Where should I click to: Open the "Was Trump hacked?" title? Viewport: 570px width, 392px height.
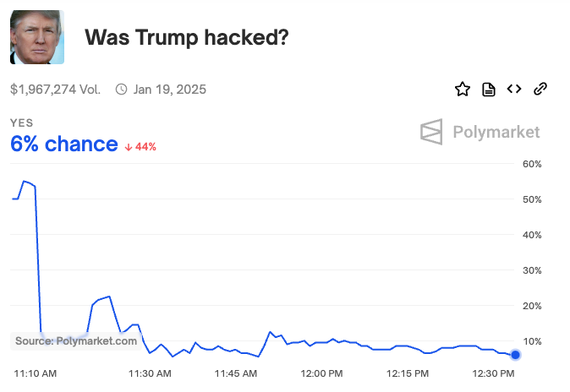[x=188, y=38]
